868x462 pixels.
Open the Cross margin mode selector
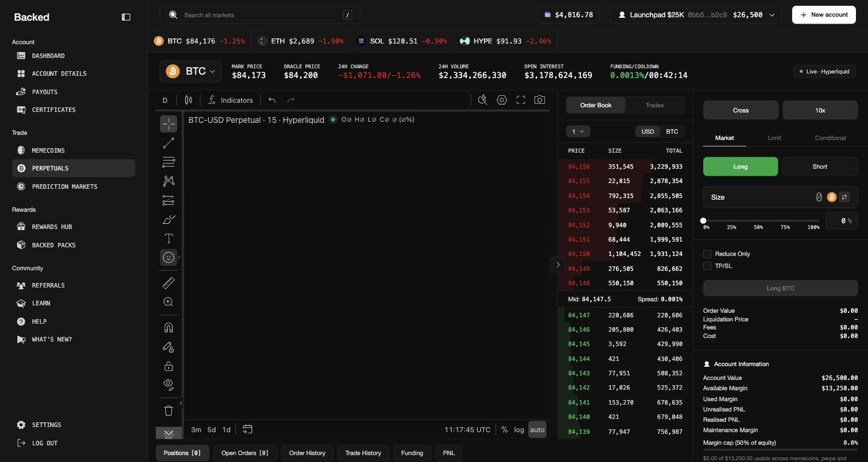click(741, 110)
